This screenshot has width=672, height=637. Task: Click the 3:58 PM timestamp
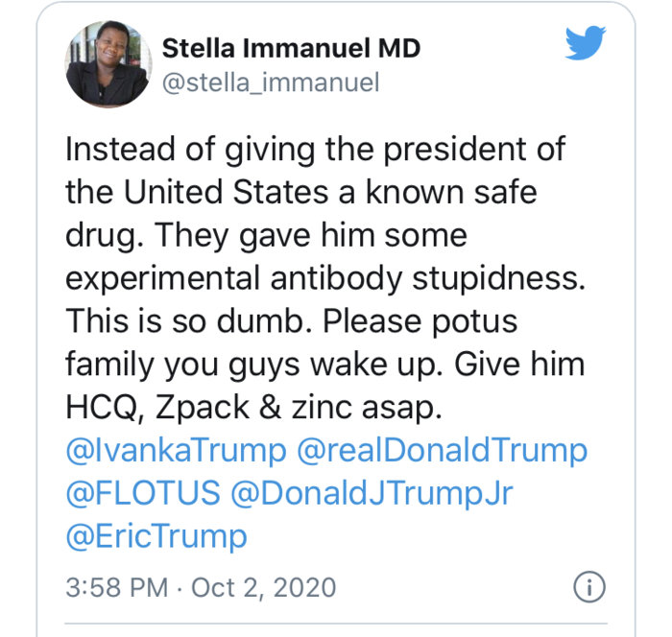tap(114, 586)
